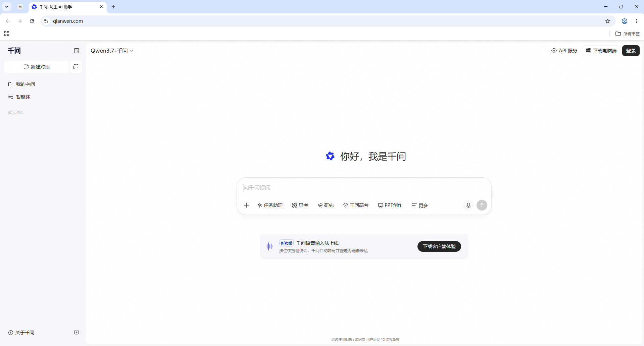Screen dimensions: 644x346
Task: Open 隐私政策 link in footer
Action: click(393, 340)
